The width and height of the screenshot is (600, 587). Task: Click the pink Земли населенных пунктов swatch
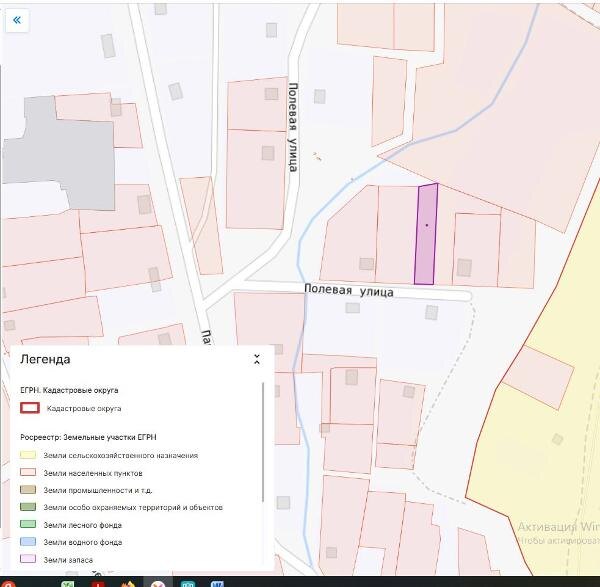28,472
